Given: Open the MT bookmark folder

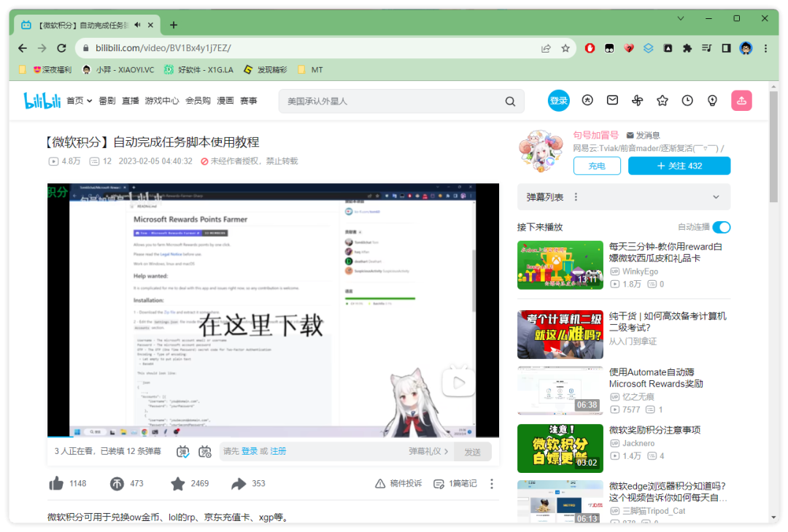Looking at the screenshot, I should [x=310, y=70].
